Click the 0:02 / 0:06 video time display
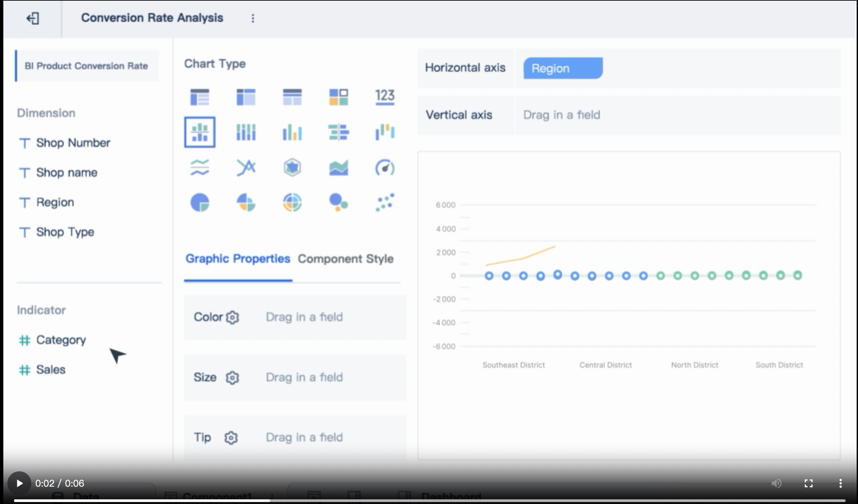 tap(60, 483)
